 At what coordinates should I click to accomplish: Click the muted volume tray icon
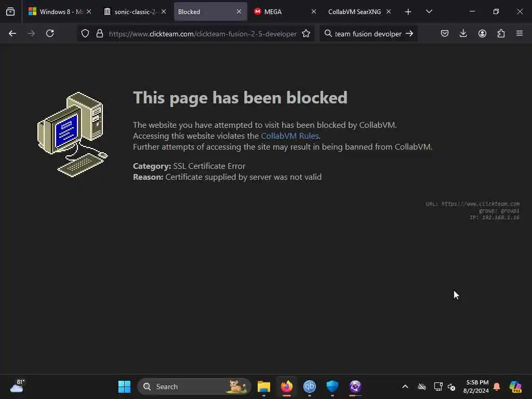[x=451, y=387]
